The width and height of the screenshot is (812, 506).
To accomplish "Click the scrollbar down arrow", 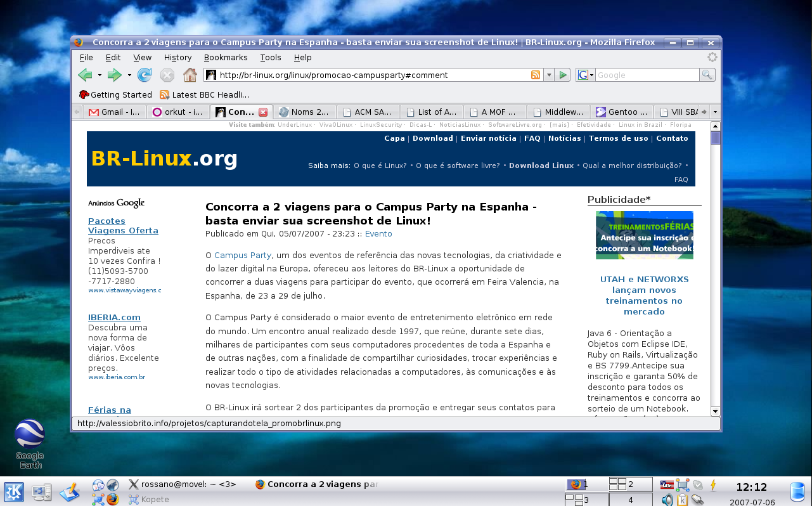I will point(716,412).
